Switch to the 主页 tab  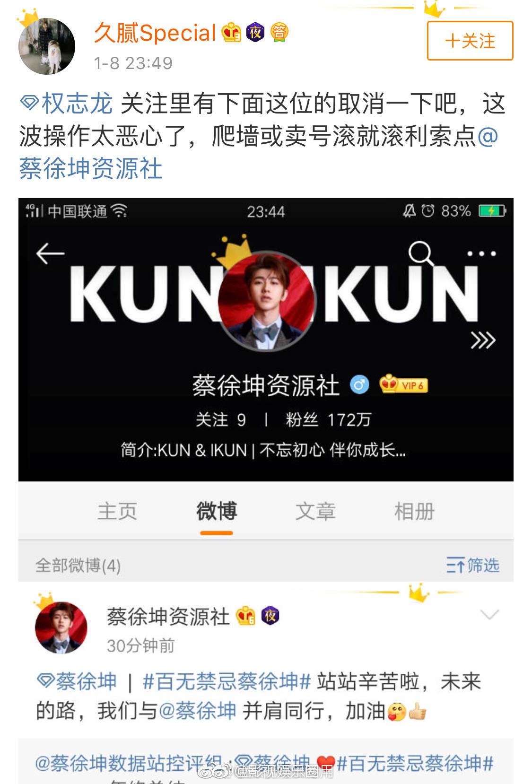[117, 511]
